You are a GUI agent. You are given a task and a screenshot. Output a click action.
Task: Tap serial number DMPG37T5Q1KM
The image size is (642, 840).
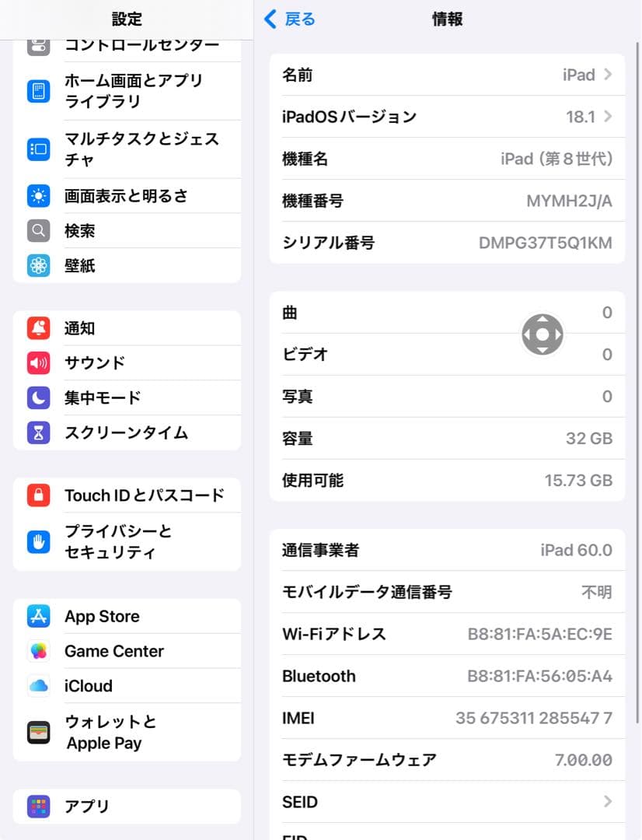[x=546, y=243]
